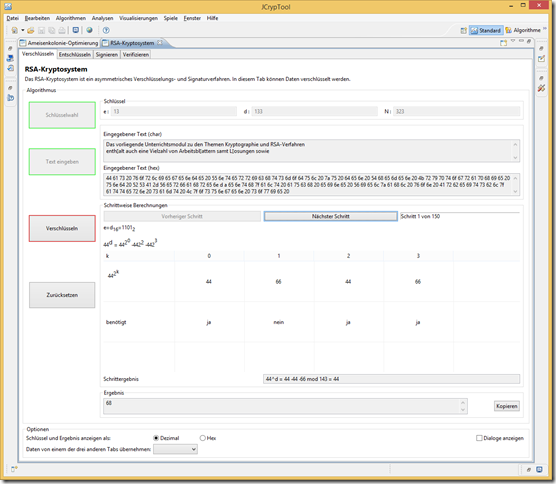Image resolution: width=556 pixels, height=484 pixels.
Task: Click the Schlüsselwahl button
Action: coord(62,115)
